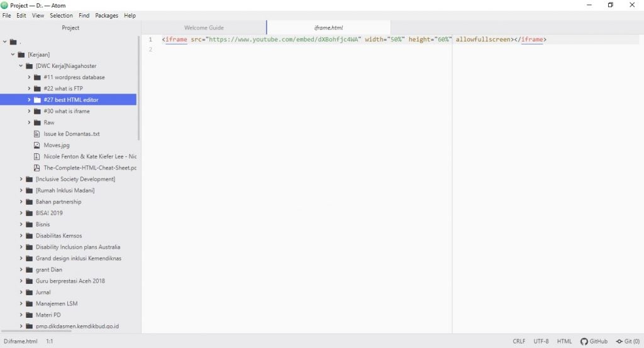The height and width of the screenshot is (348, 644).
Task: Open the Moves.jpg file
Action: click(x=57, y=145)
